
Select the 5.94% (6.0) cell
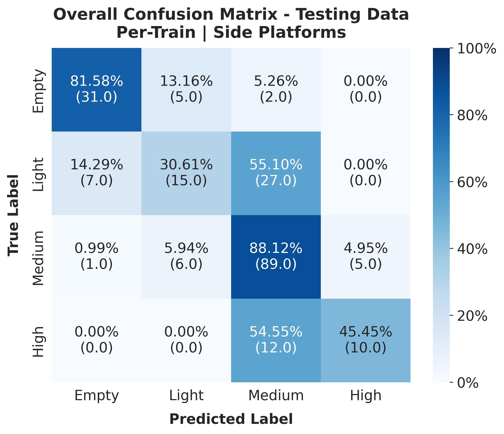click(x=186, y=256)
